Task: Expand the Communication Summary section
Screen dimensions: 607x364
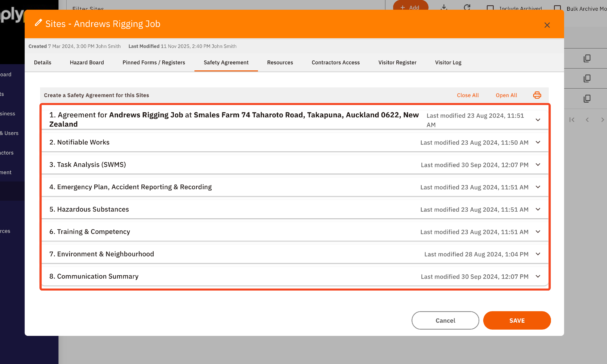Action: click(538, 276)
